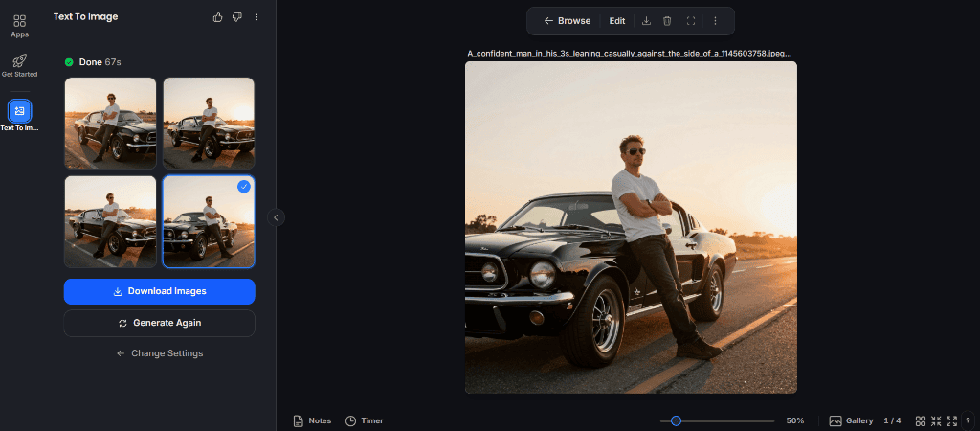Viewport: 980px width, 431px height.
Task: Click Change Settings link
Action: (160, 353)
